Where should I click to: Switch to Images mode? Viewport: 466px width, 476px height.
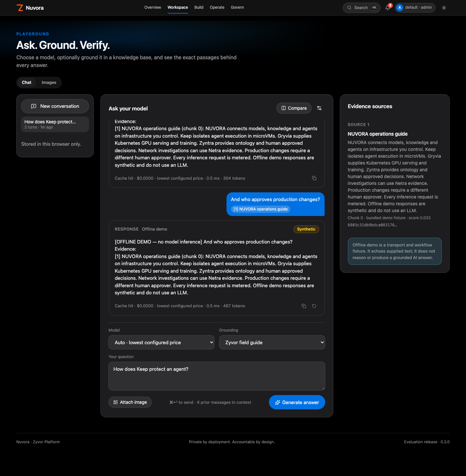pyautogui.click(x=49, y=83)
